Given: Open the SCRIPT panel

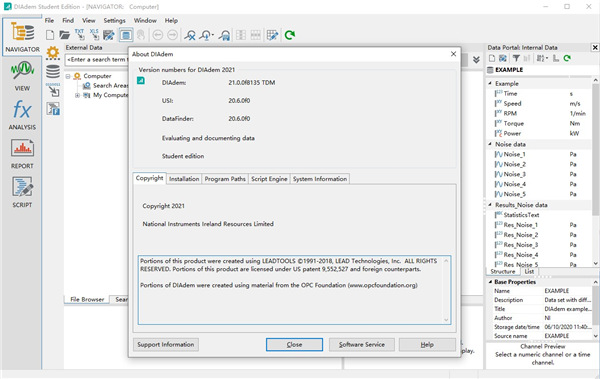Looking at the screenshot, I should tap(22, 193).
